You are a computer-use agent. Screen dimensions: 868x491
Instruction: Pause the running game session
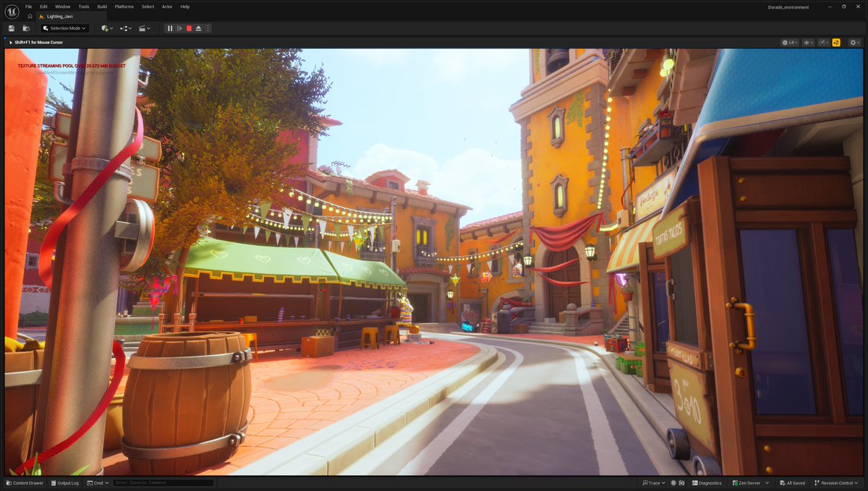(169, 28)
